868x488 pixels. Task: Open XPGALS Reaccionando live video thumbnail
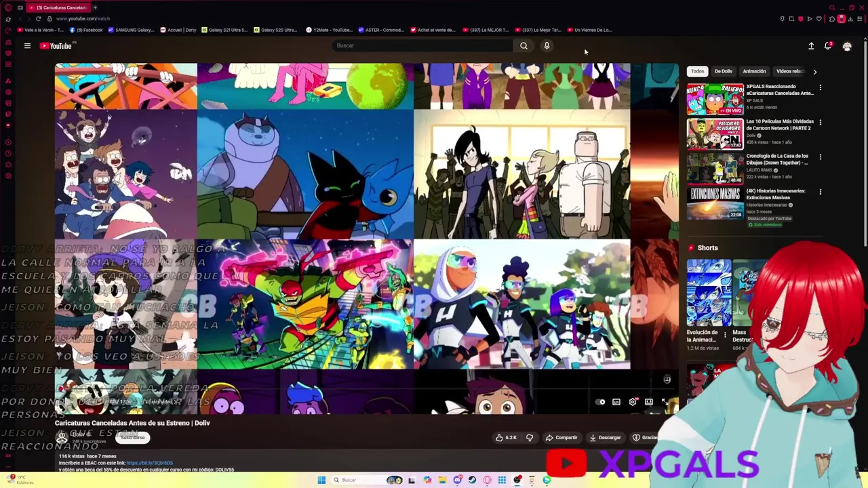[715, 99]
